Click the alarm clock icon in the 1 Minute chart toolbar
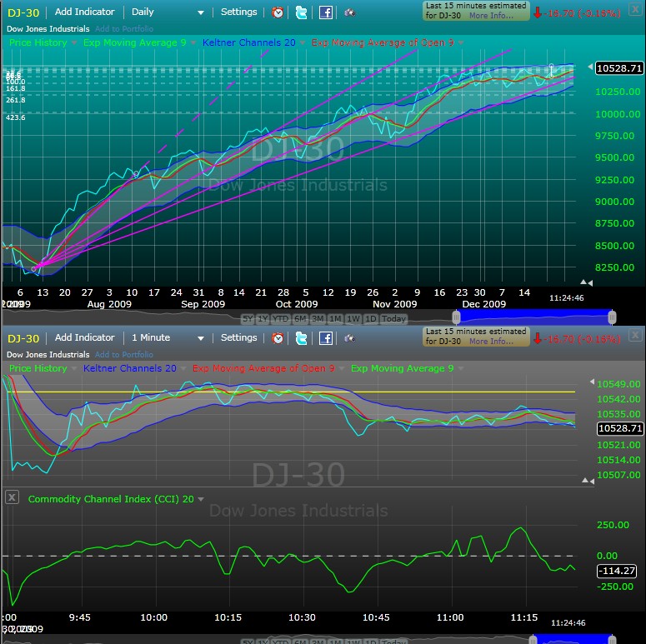The width and height of the screenshot is (646, 644). click(x=278, y=338)
